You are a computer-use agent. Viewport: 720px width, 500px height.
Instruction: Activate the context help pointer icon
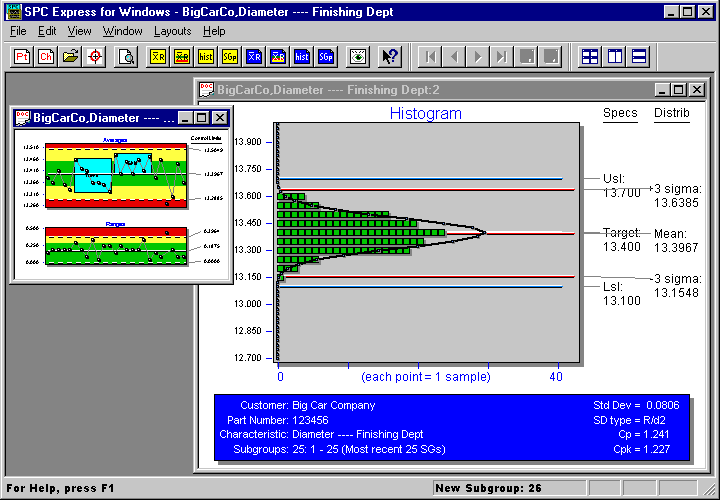pos(390,56)
